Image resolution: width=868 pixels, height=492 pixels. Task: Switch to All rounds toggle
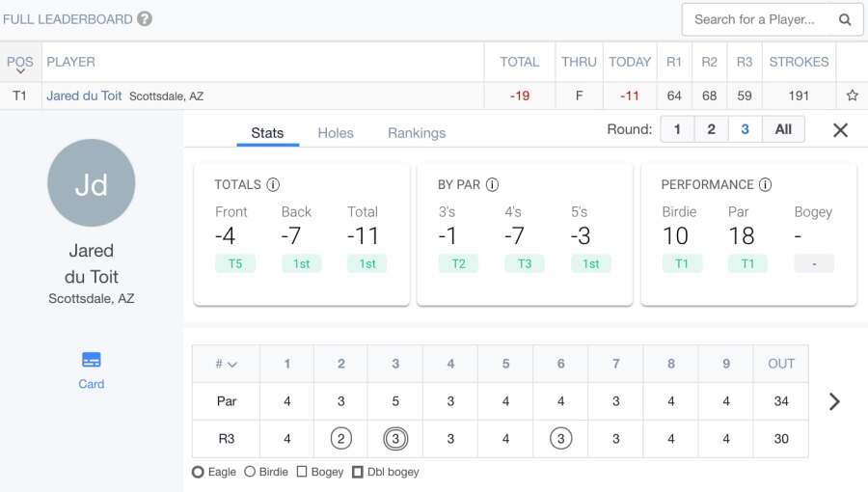(783, 129)
